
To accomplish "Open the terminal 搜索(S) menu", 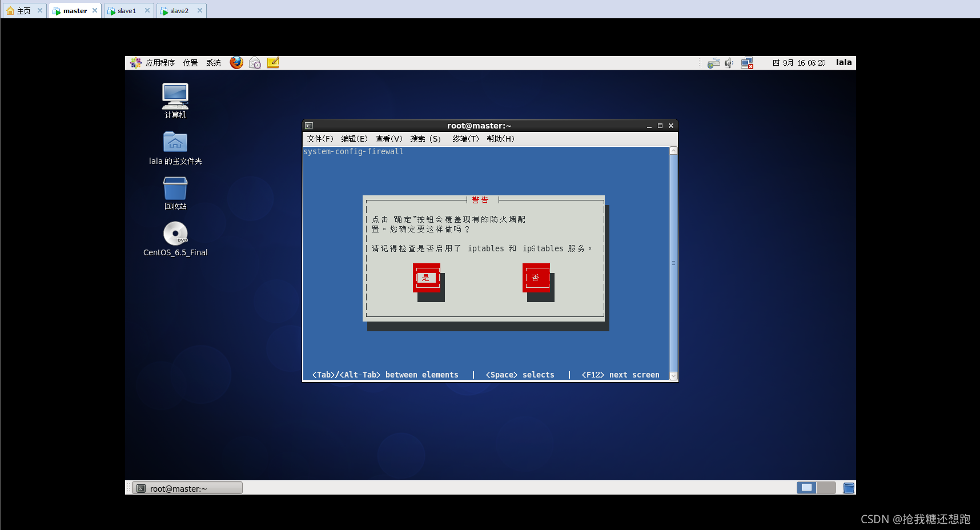I will (425, 139).
